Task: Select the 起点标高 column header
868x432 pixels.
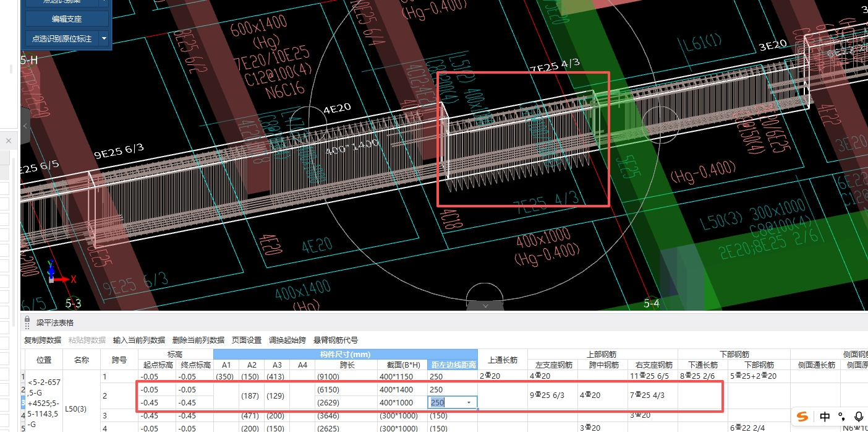Action: (x=157, y=365)
